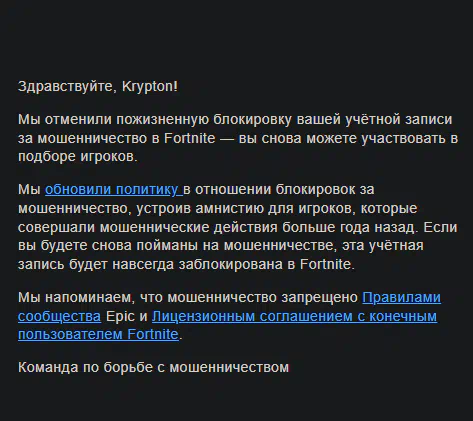Click the word "Правилами" in the link
The image size is (473, 421).
tap(401, 297)
